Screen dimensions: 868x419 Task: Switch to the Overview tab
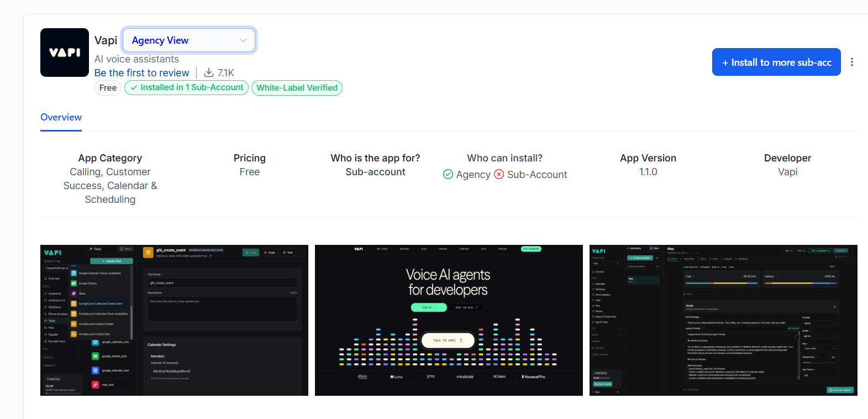click(x=61, y=117)
